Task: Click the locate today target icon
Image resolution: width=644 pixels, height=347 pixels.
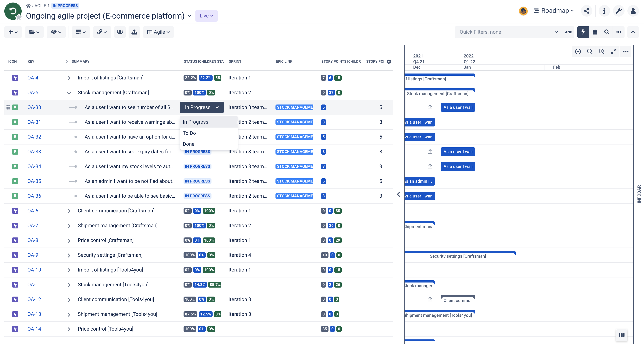Action: point(578,52)
